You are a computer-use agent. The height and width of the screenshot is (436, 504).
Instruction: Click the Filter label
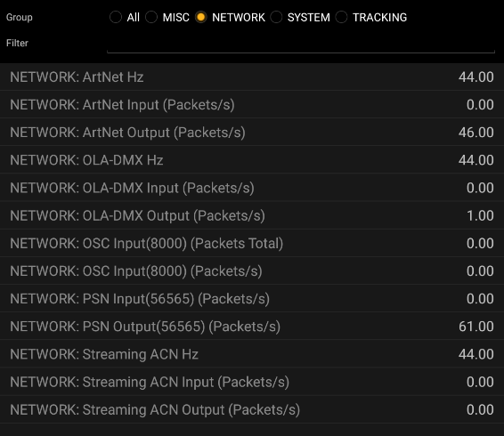tap(17, 43)
